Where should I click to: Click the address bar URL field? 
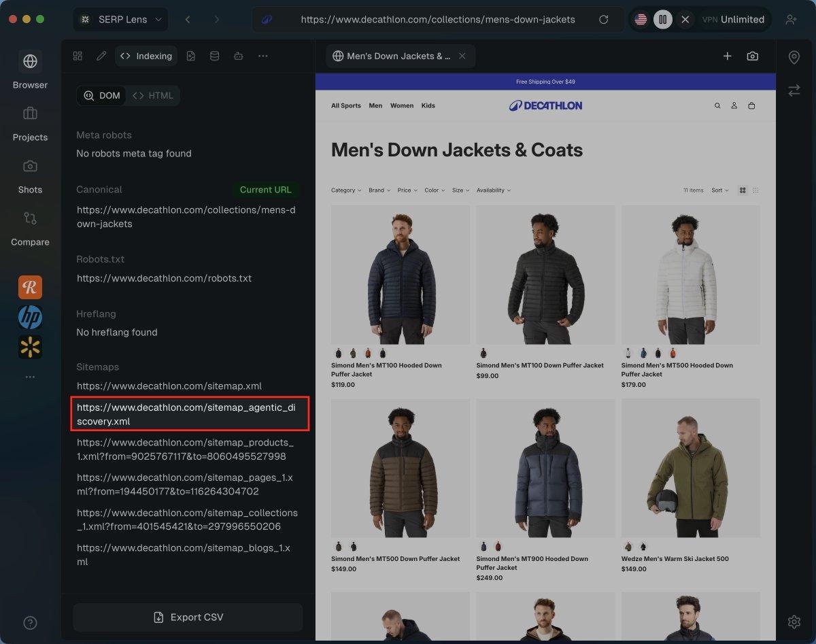pyautogui.click(x=438, y=20)
